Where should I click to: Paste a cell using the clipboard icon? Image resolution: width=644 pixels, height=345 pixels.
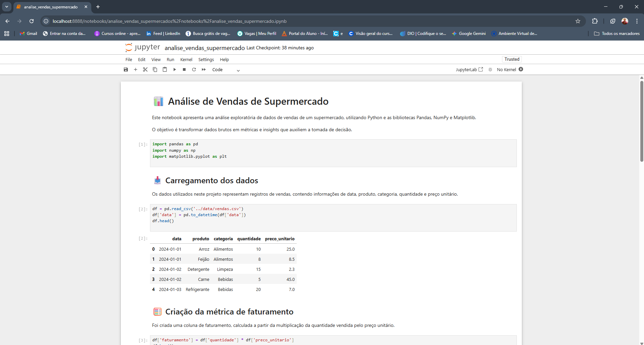point(165,69)
